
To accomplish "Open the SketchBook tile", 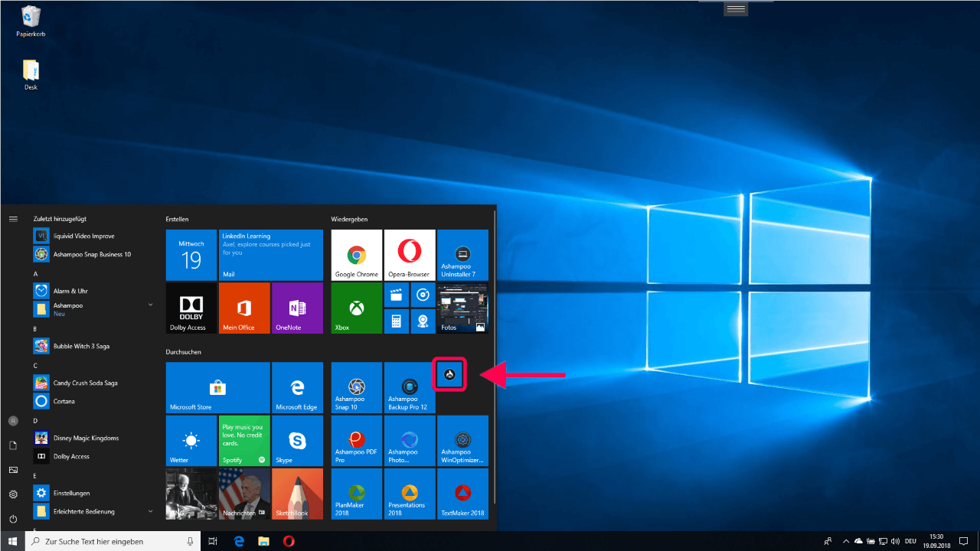I will click(x=297, y=494).
